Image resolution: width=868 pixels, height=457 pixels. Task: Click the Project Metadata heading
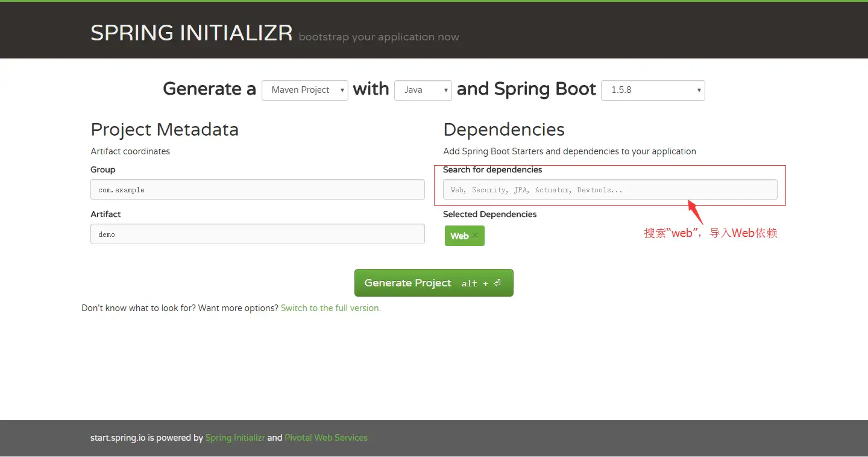coord(165,130)
